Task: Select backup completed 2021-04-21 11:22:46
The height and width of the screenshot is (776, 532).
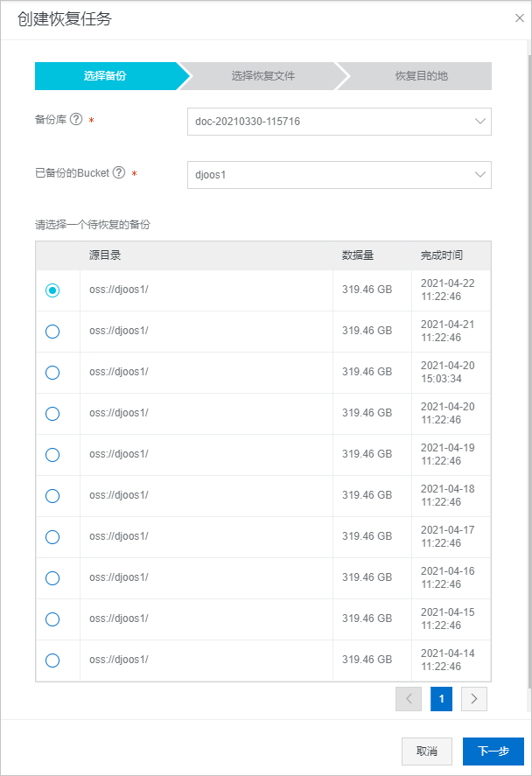Action: [52, 331]
